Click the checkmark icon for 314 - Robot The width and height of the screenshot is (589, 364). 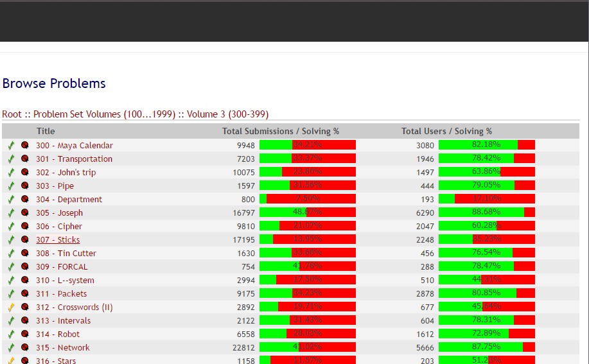pos(12,334)
